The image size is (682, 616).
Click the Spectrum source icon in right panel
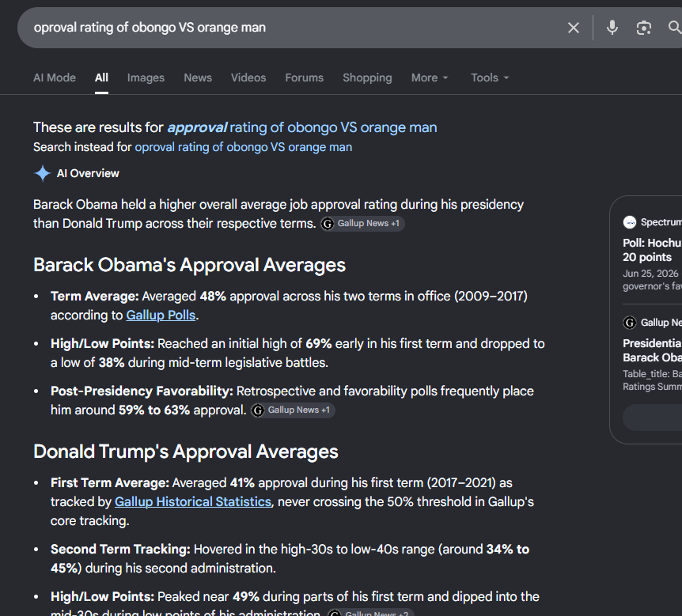pyautogui.click(x=629, y=222)
